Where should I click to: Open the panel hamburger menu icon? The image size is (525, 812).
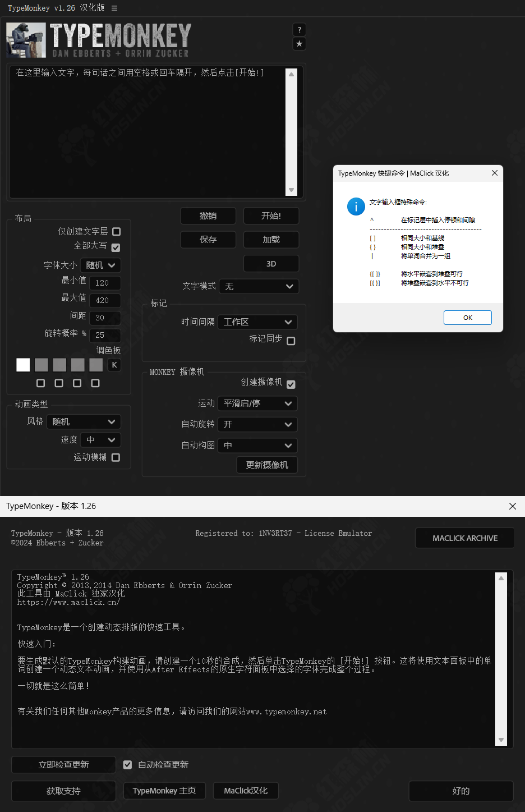coord(114,8)
